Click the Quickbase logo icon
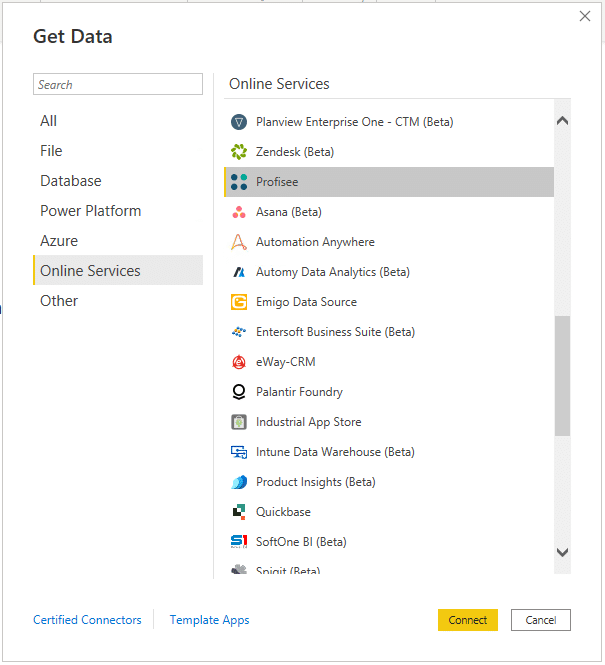 pos(239,512)
